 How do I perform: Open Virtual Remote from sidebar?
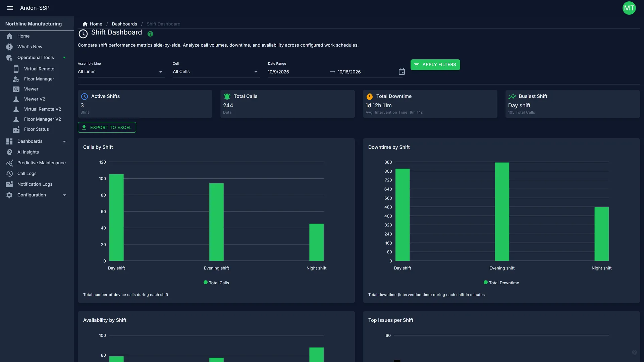[39, 69]
